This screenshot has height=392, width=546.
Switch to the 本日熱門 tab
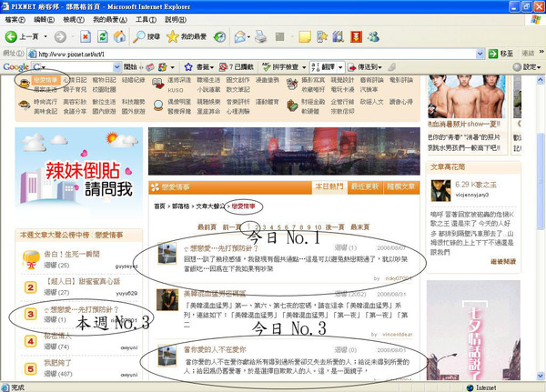pyautogui.click(x=329, y=187)
